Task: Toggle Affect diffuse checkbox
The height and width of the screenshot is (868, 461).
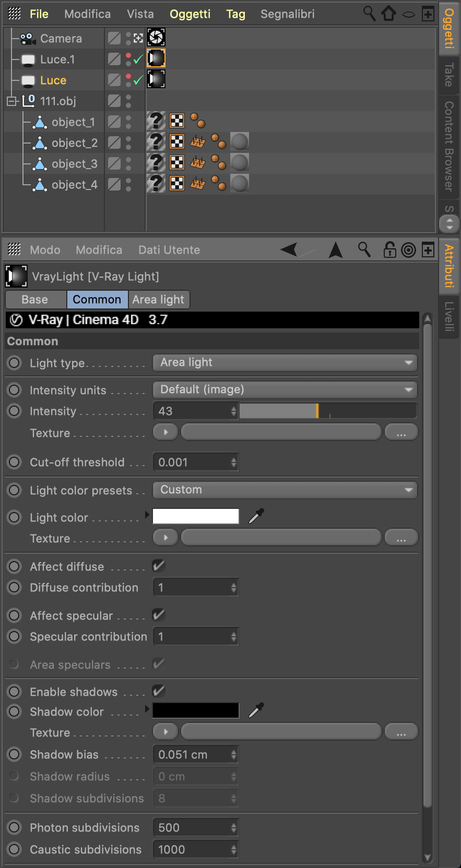Action: point(159,565)
